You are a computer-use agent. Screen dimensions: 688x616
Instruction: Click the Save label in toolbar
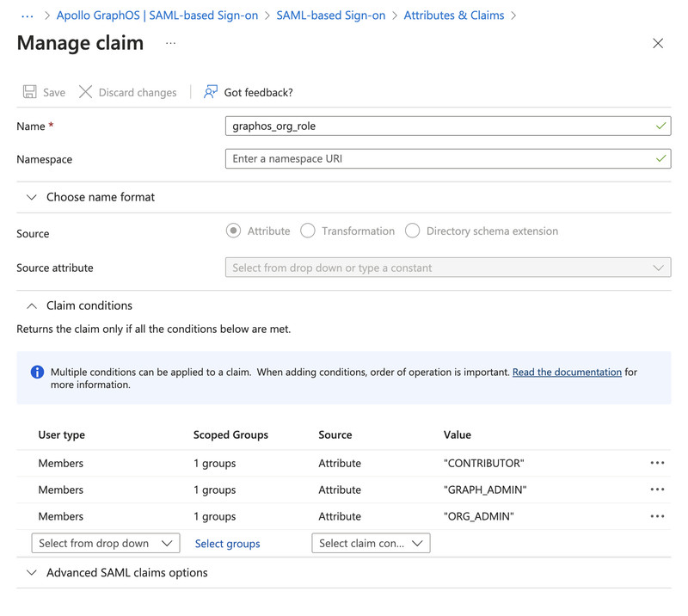54,93
